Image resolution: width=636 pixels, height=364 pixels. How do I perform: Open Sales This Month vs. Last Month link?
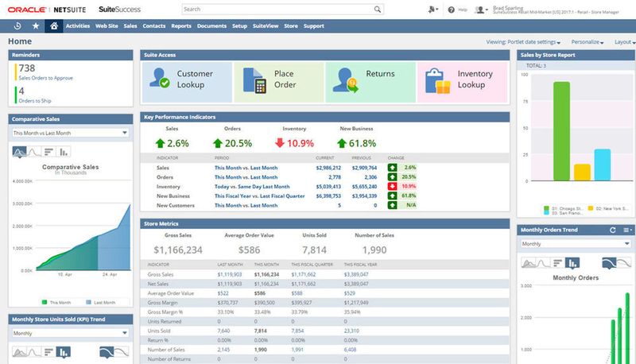(x=246, y=168)
